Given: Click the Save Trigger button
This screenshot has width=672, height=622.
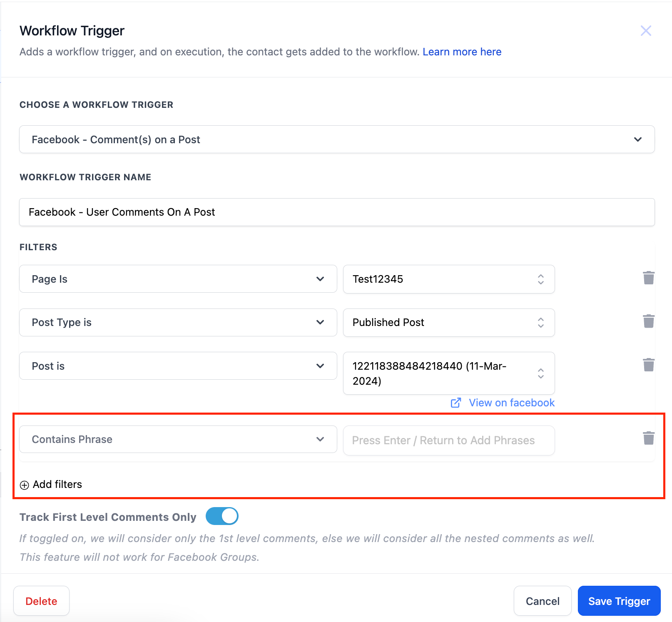Looking at the screenshot, I should click(x=619, y=601).
